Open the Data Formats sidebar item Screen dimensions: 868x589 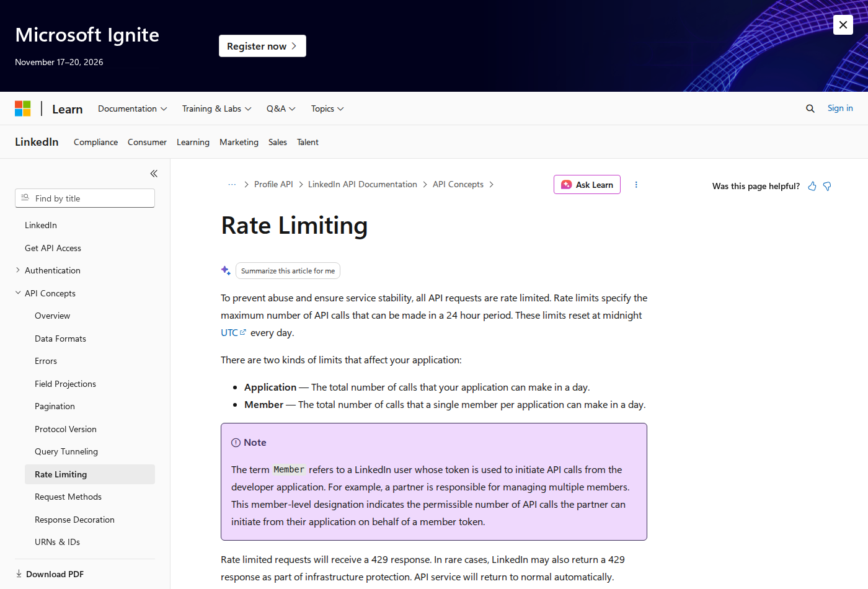click(x=60, y=339)
